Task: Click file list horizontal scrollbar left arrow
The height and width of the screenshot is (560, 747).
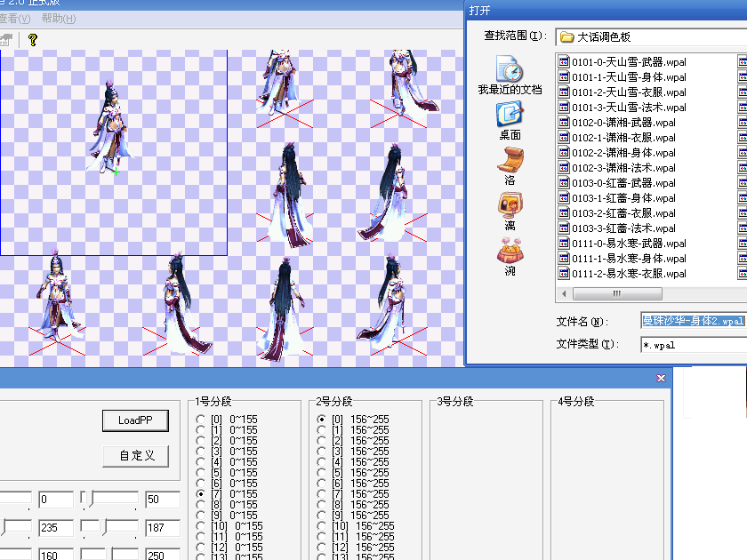Action: (564, 294)
